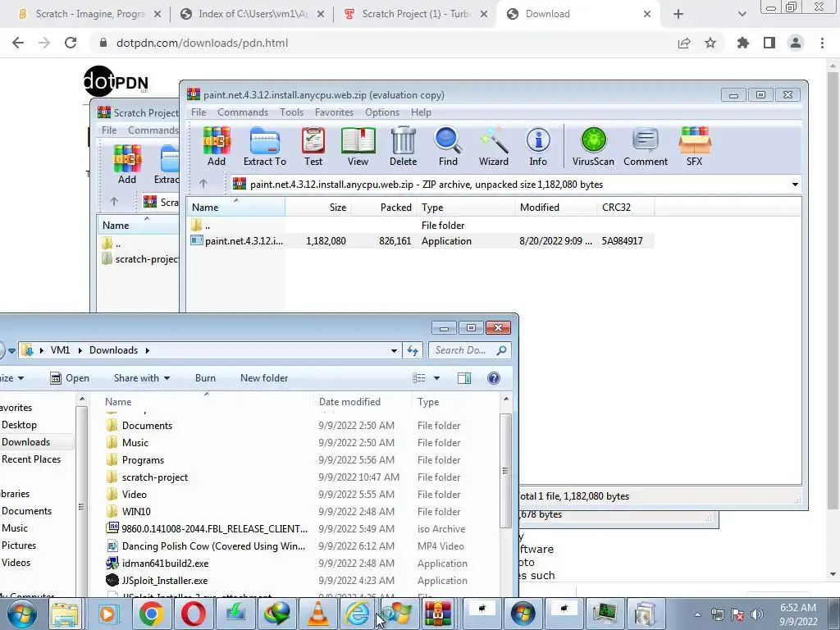
Task: Toggle Explorer preview pane
Action: pyautogui.click(x=464, y=378)
